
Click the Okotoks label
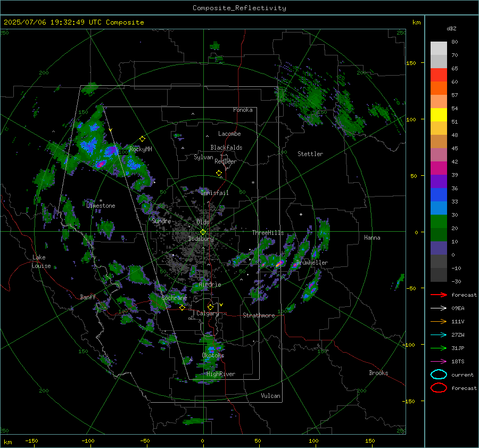point(213,355)
